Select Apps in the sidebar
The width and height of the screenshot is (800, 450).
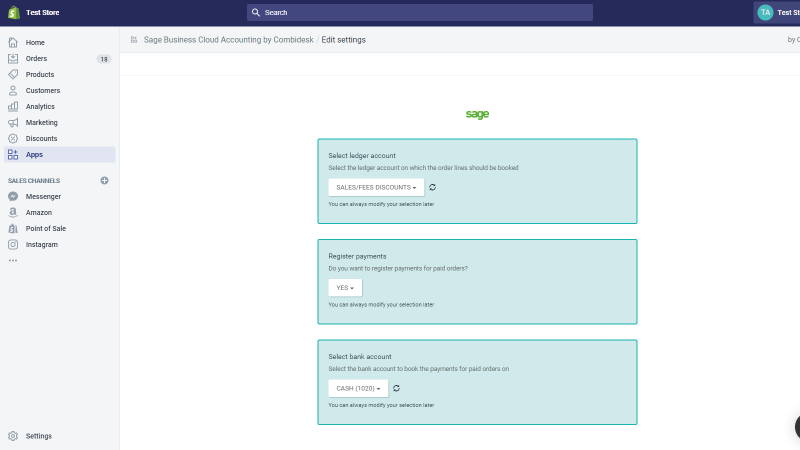coord(60,155)
